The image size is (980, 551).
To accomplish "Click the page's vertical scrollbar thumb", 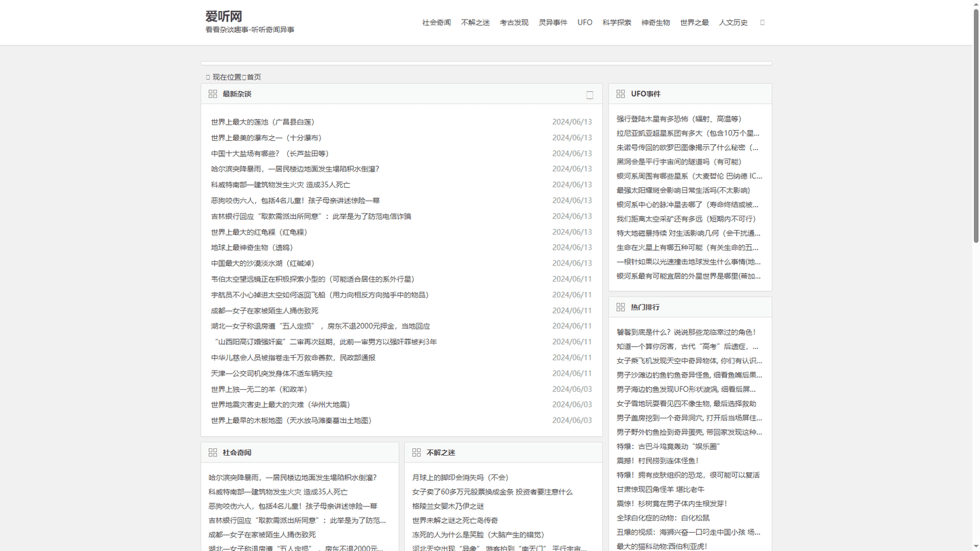I will (x=976, y=126).
